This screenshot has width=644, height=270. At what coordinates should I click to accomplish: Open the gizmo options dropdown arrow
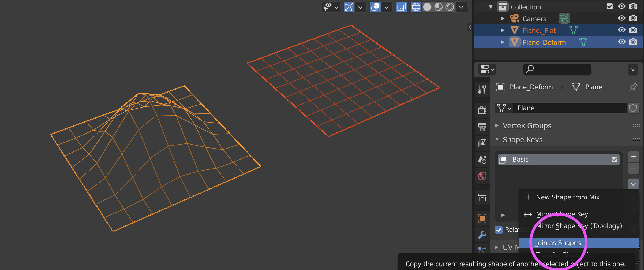click(360, 7)
